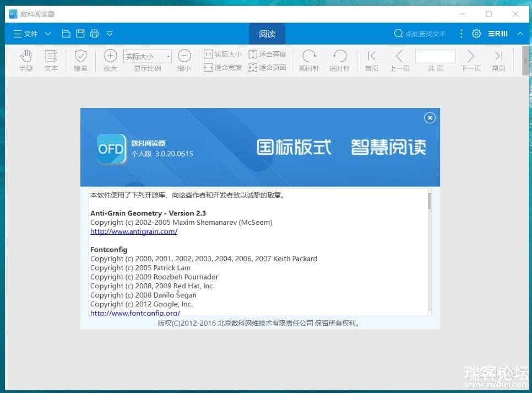This screenshot has width=532, height=393.
Task: Minimize the 数科阅读器 window
Action: point(462,14)
